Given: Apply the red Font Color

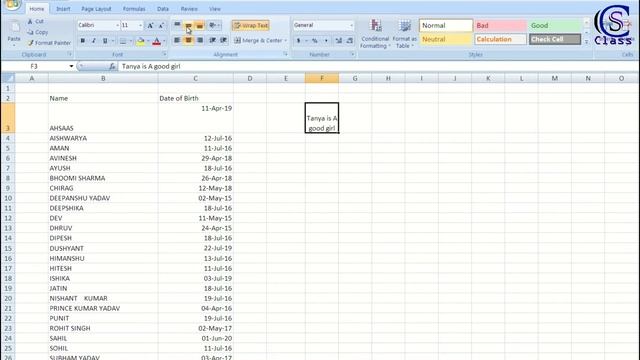Looking at the screenshot, I should coord(156,40).
